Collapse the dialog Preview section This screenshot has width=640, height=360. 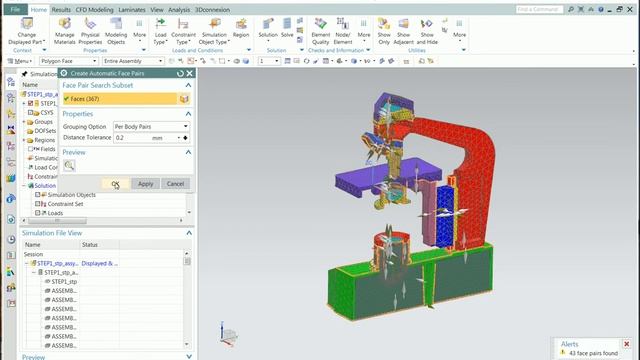coord(188,152)
